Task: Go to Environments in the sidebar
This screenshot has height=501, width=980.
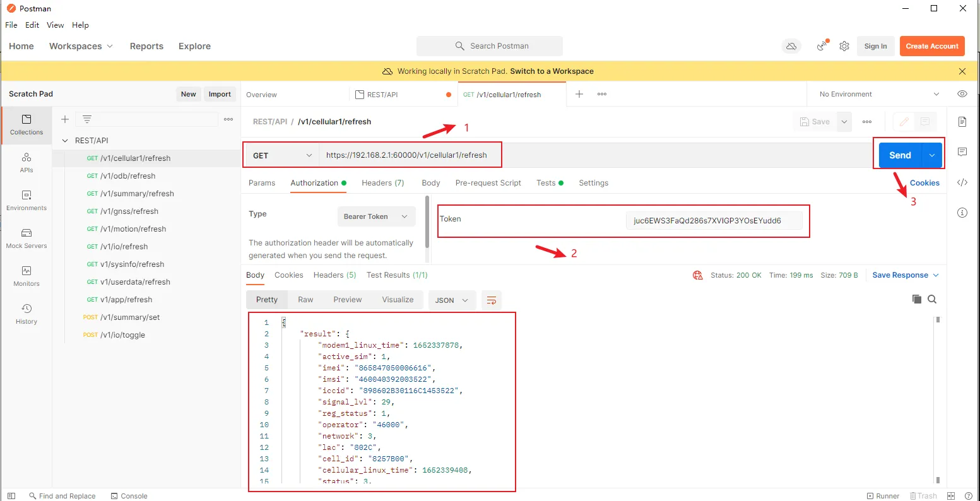Action: [x=27, y=200]
